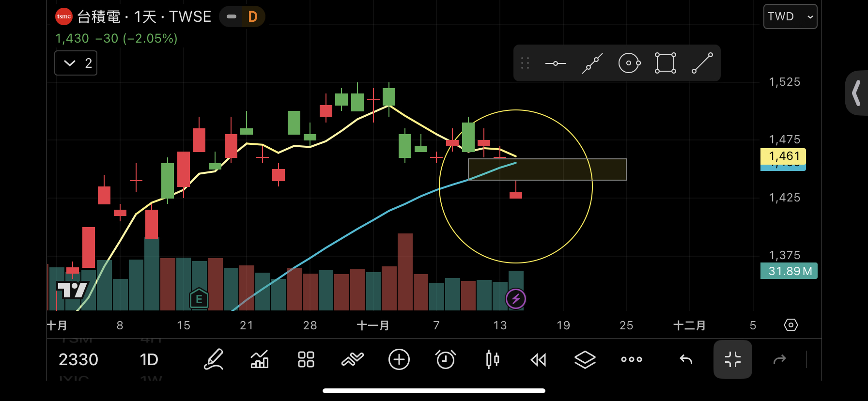Open the pencil drawing tools
This screenshot has width=868, height=401.
point(213,359)
